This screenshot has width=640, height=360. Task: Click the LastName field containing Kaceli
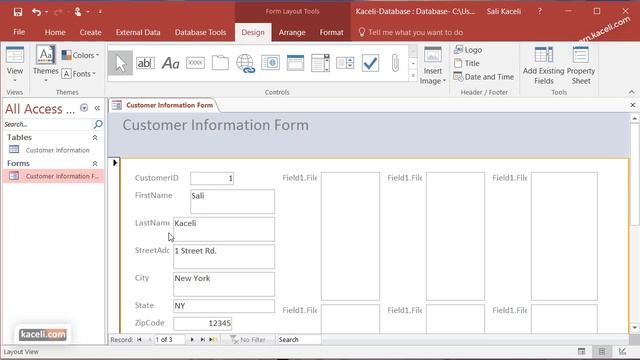click(x=224, y=229)
